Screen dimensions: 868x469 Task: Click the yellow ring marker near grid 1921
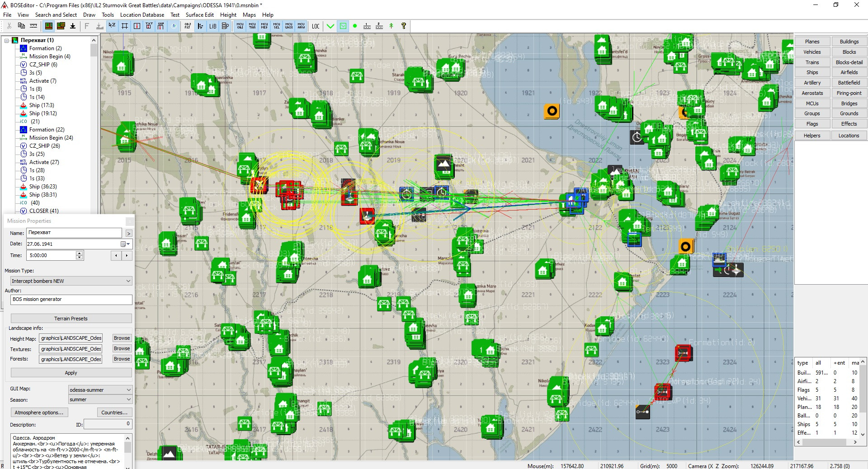(x=552, y=111)
